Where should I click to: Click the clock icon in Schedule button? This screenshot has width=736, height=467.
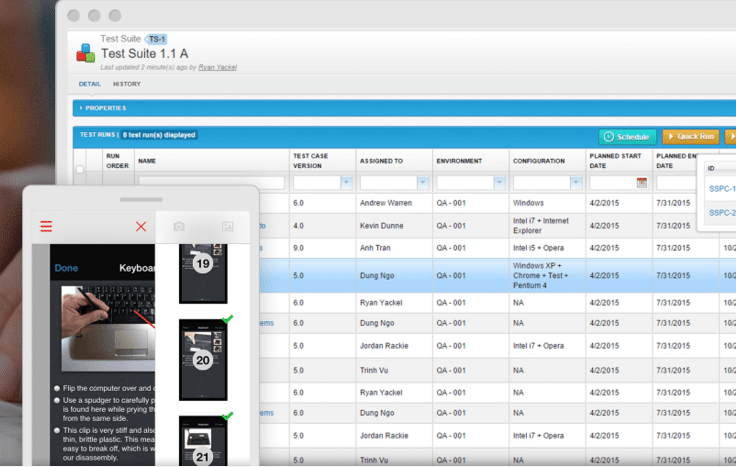(609, 137)
